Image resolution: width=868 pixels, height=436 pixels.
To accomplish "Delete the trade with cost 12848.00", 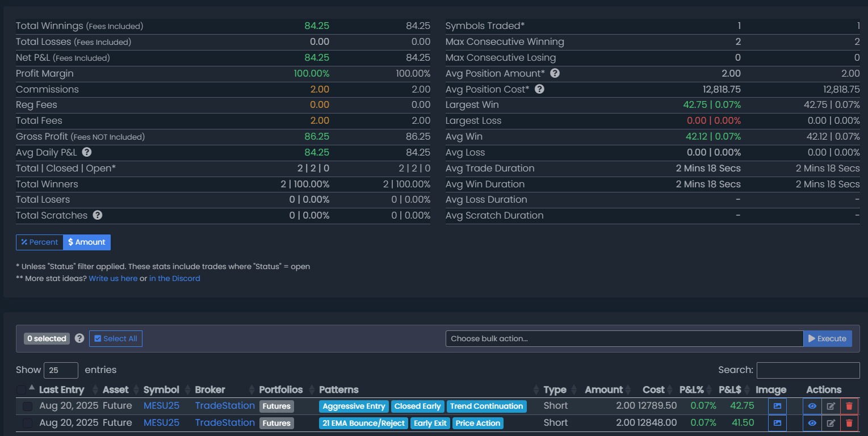I will (849, 423).
